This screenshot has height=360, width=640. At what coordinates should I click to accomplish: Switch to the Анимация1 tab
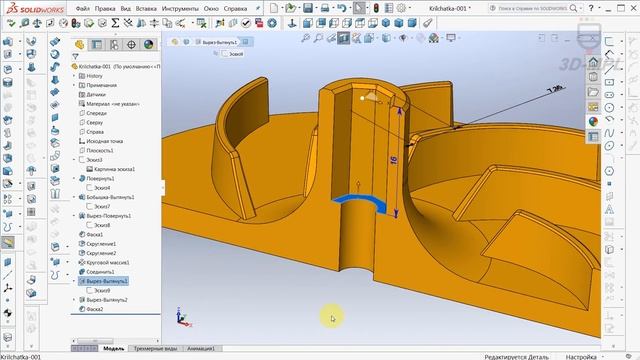[x=201, y=348]
